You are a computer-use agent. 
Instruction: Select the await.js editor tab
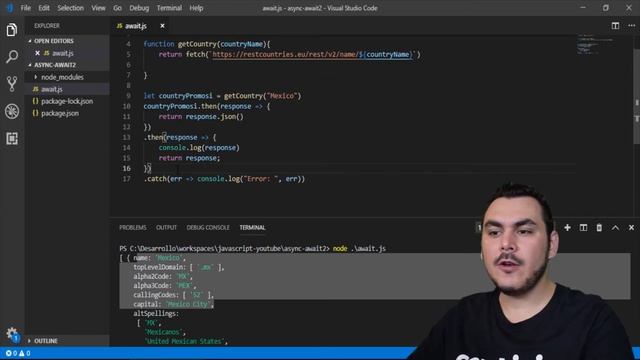coord(135,26)
